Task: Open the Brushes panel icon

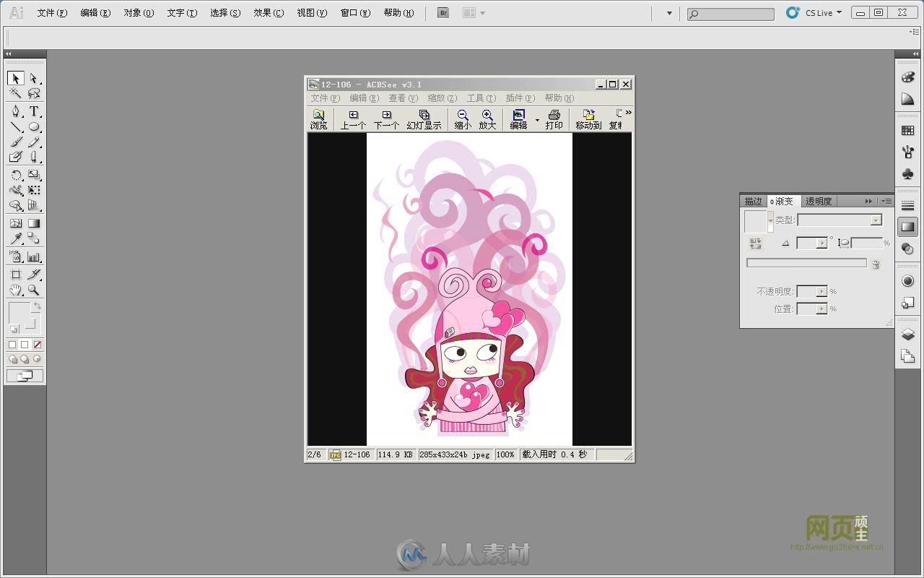Action: (x=908, y=152)
